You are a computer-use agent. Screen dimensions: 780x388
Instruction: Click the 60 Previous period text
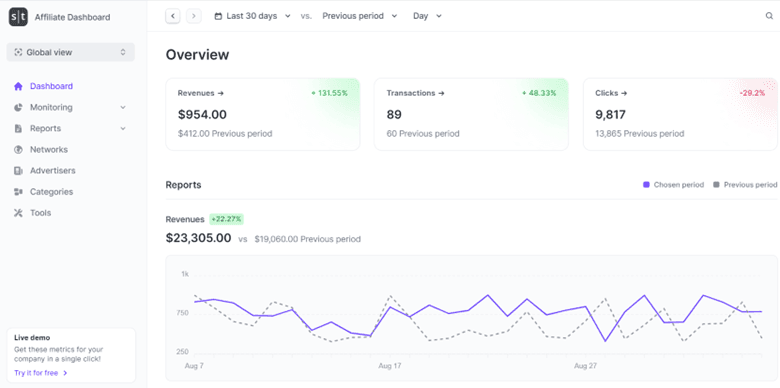coord(423,134)
